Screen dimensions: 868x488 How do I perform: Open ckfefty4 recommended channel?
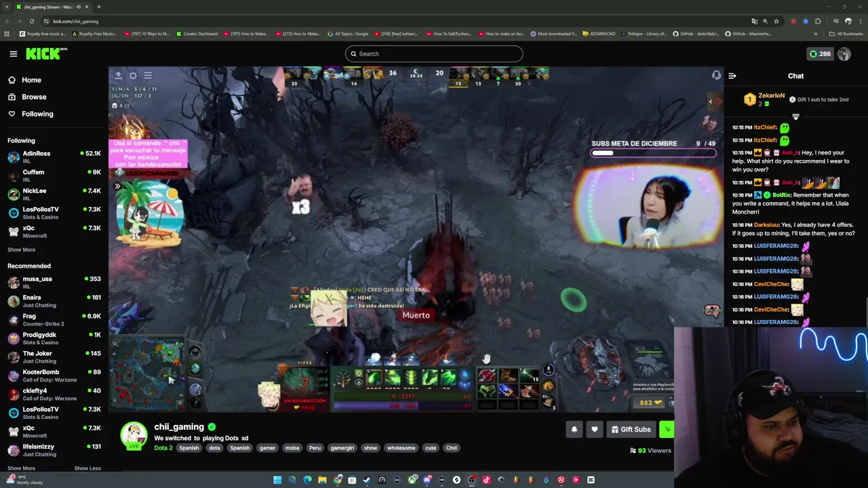[54, 394]
